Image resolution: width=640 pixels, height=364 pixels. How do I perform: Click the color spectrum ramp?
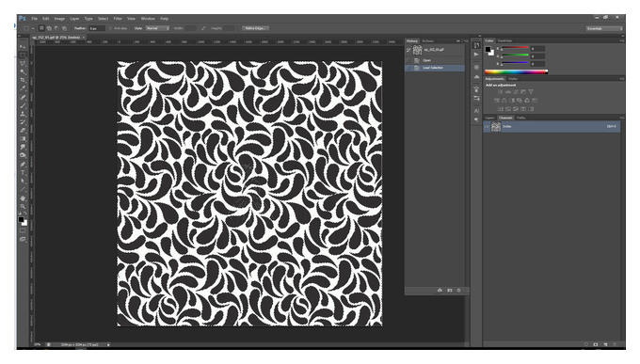[516, 72]
